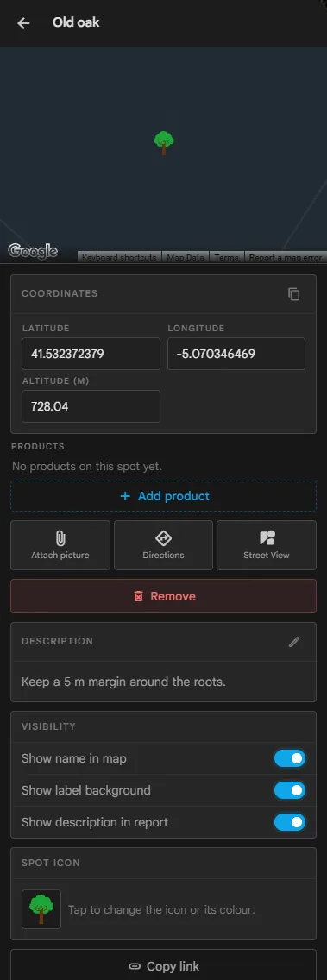Click the tree marker on the map
327x980 pixels.
coord(164,142)
